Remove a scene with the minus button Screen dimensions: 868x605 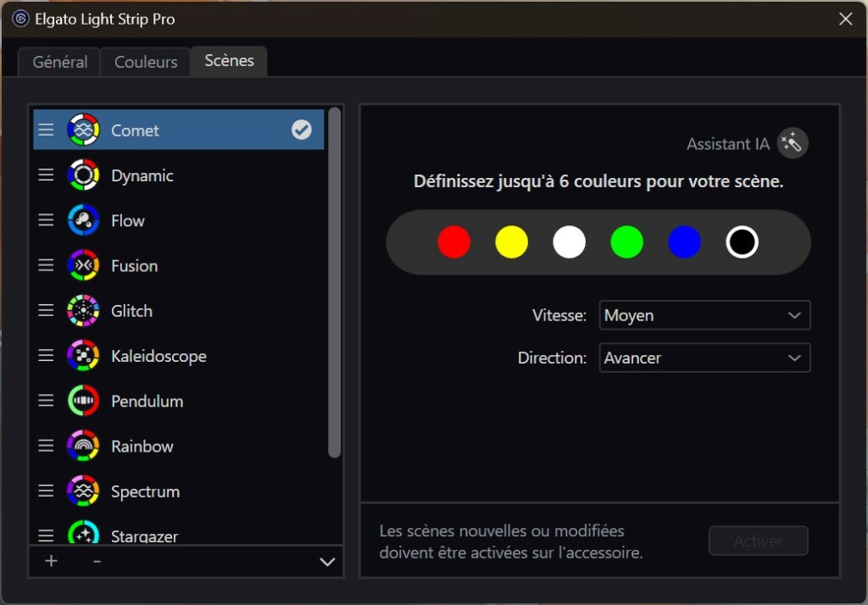coord(97,561)
